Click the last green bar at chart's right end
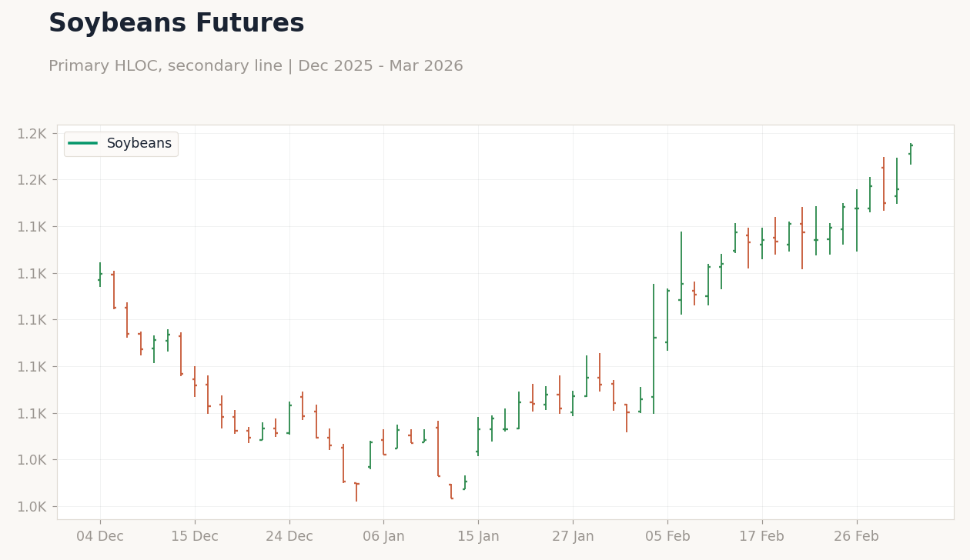 point(911,153)
